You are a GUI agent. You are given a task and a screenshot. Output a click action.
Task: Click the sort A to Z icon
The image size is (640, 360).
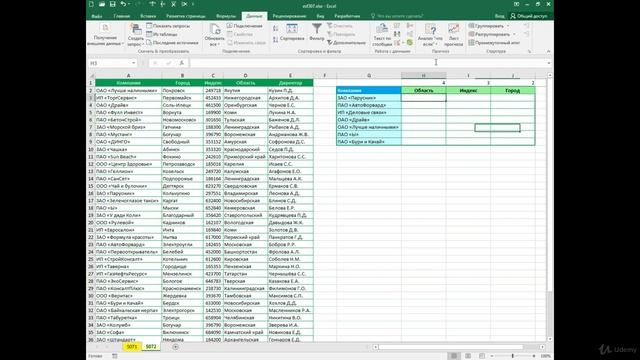tap(276, 29)
